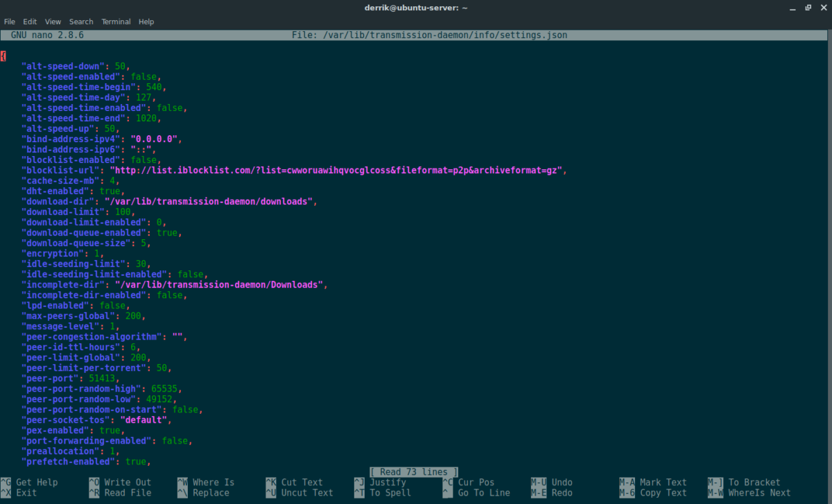
Task: Click the Uncut Text shortcut label
Action: pos(307,493)
